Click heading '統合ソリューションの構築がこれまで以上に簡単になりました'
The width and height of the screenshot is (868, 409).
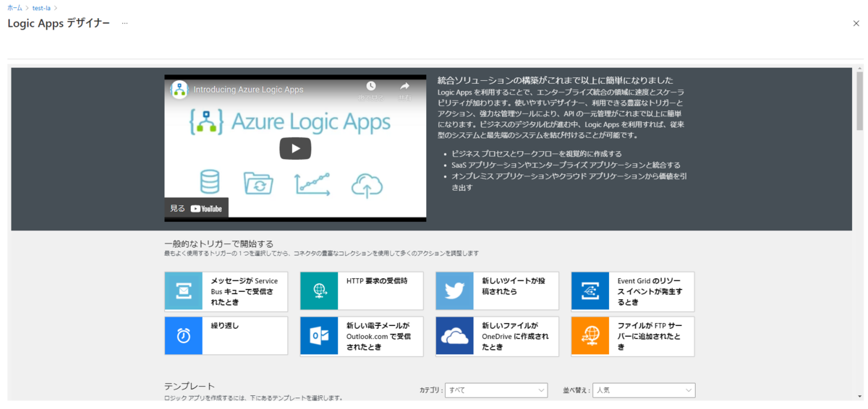[x=556, y=80]
